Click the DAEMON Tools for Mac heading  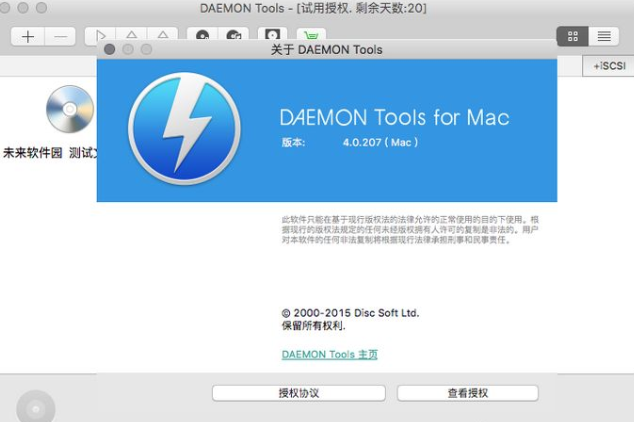tap(394, 117)
